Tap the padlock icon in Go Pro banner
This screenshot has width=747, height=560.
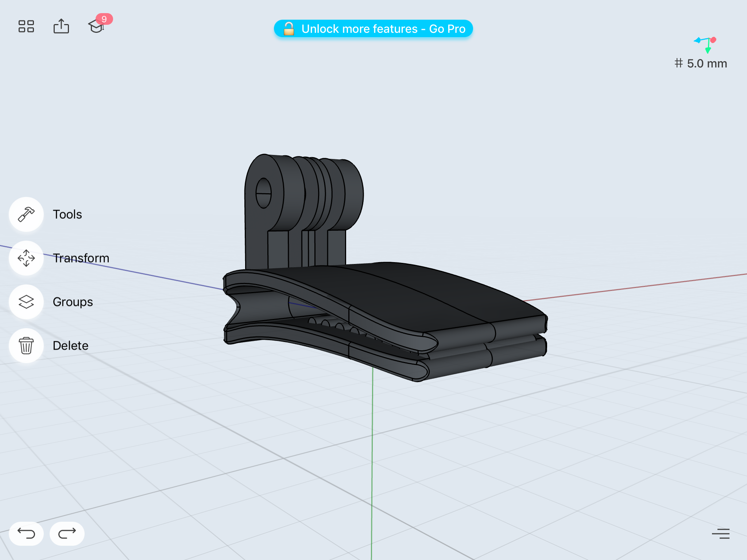tap(289, 29)
